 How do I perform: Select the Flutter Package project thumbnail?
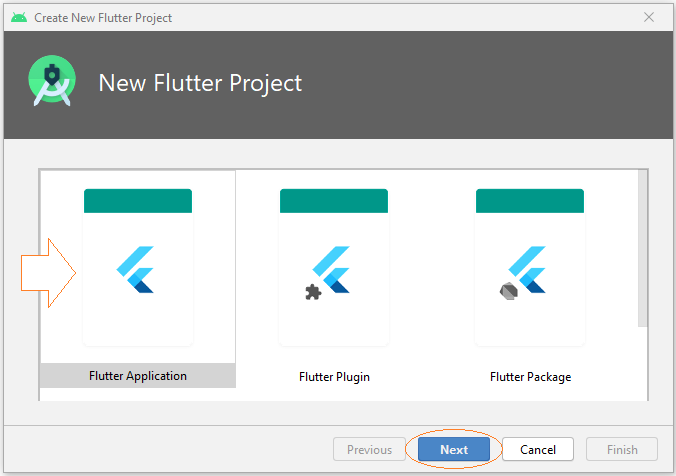click(x=530, y=267)
